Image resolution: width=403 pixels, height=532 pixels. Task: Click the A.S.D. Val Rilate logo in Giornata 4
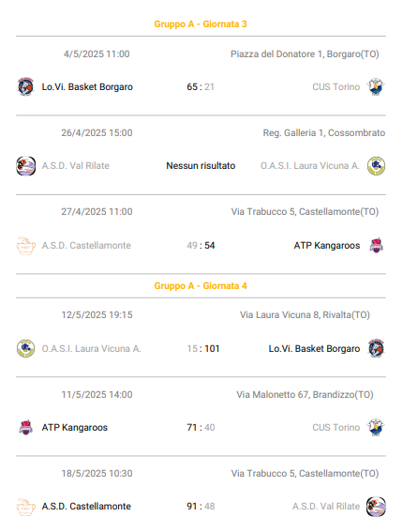click(x=376, y=507)
